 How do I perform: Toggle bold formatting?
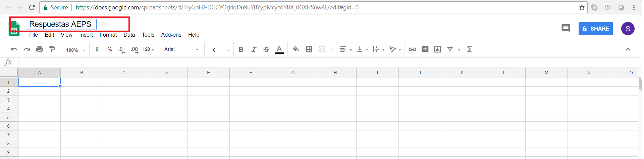point(241,49)
